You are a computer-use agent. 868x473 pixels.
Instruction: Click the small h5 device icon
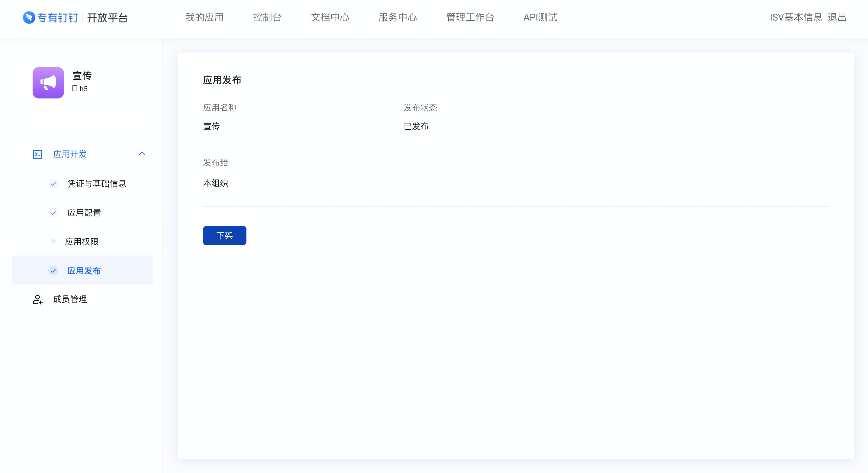[x=75, y=88]
